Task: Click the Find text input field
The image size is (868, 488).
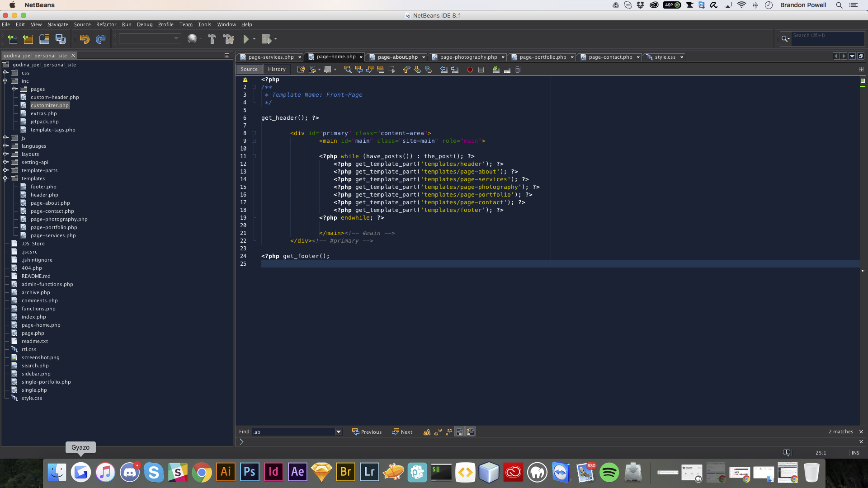Action: (293, 432)
